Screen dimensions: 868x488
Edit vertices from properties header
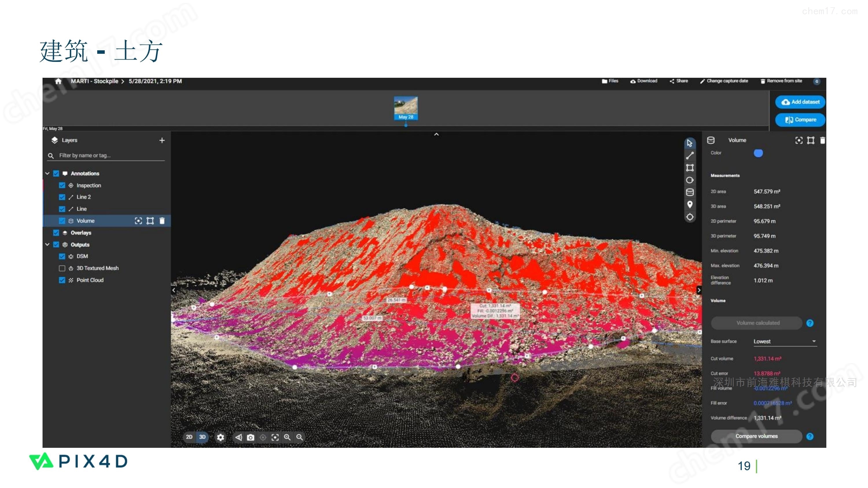click(811, 141)
